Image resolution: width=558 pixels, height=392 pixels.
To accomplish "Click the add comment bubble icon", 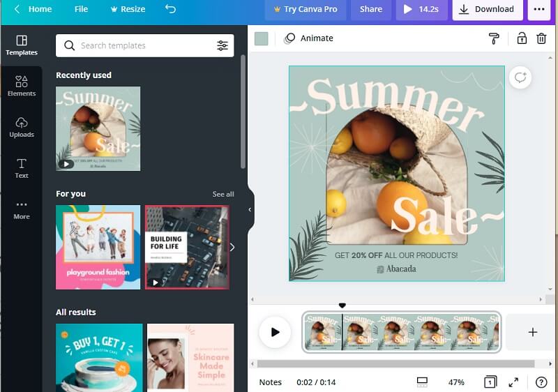I will coord(520,77).
